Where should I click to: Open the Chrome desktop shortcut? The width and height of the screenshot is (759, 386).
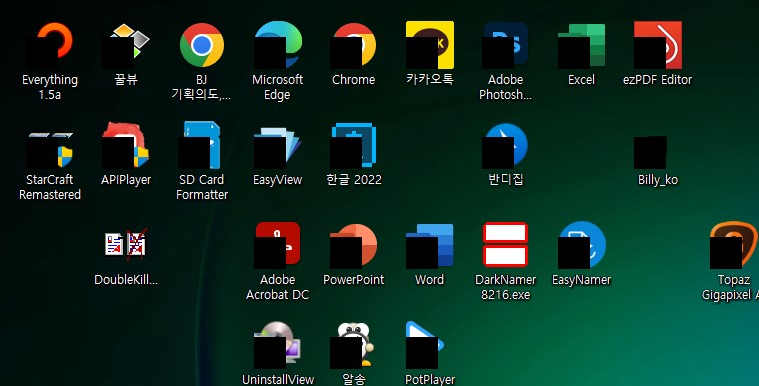(x=354, y=45)
